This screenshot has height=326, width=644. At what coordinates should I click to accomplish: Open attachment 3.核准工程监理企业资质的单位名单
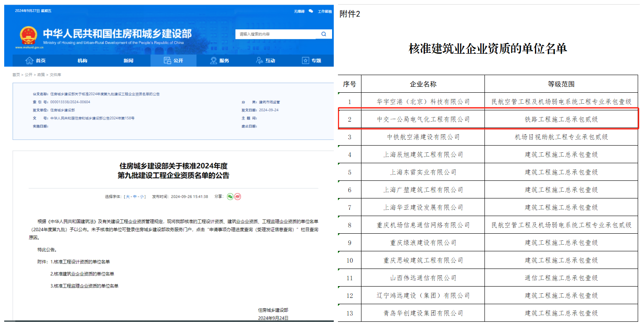point(84,286)
